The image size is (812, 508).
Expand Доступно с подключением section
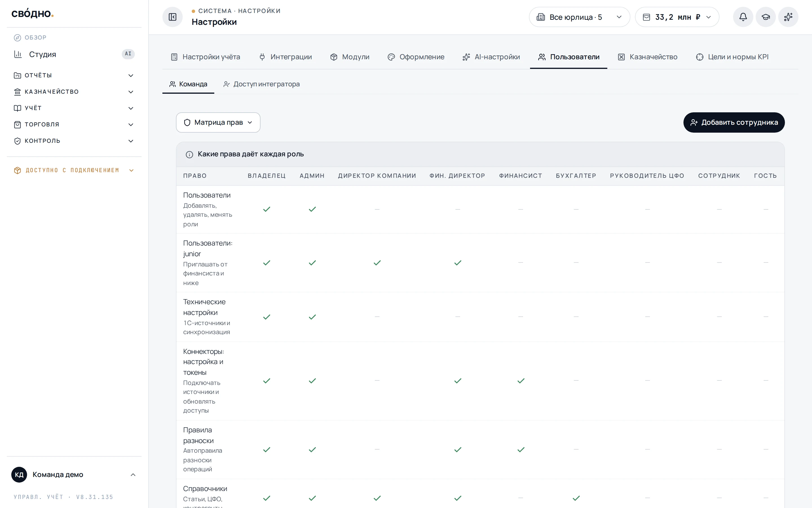pyautogui.click(x=74, y=170)
